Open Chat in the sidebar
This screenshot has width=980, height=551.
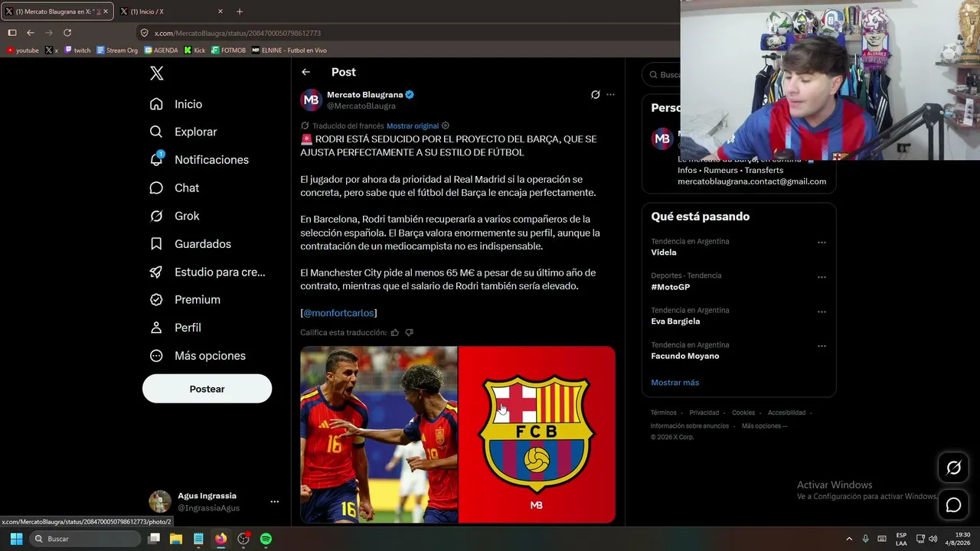(x=175, y=187)
